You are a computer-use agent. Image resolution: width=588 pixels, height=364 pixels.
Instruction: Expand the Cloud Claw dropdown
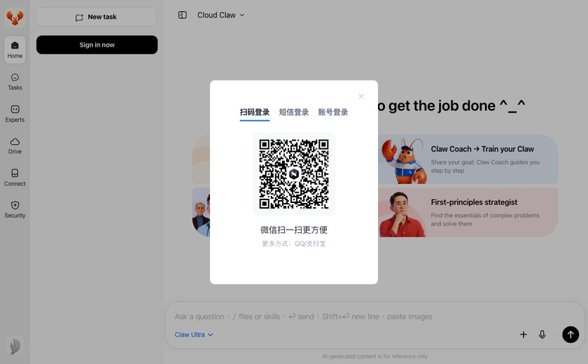221,15
